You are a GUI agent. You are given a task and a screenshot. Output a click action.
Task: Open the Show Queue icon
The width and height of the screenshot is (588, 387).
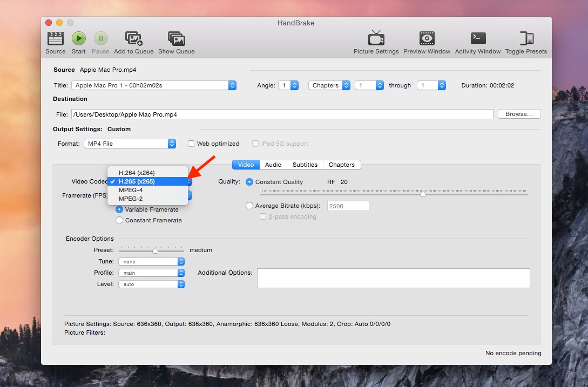pos(176,38)
